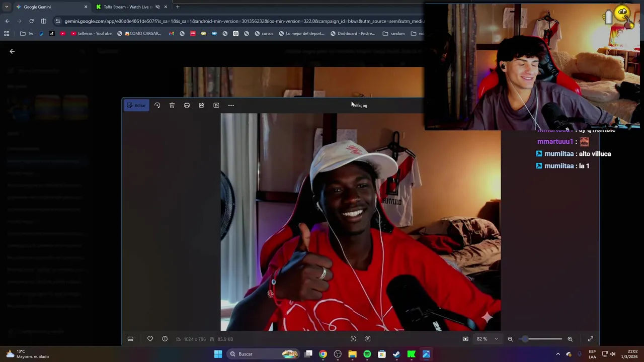Rotate the image with the rotate icon

point(157,106)
